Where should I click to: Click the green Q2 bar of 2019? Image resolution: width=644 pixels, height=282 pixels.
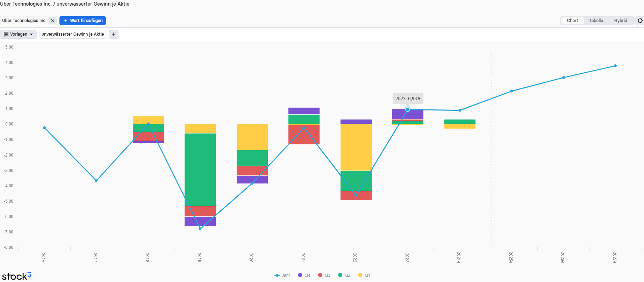point(200,169)
